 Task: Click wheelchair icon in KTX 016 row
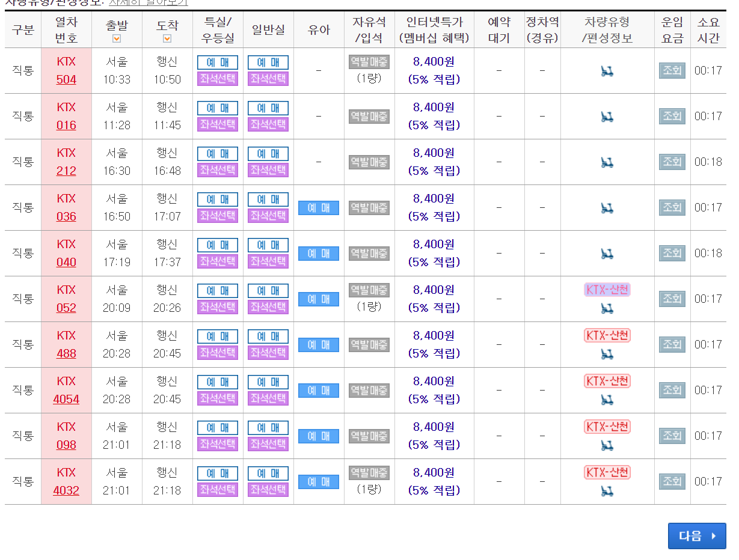coord(607,117)
